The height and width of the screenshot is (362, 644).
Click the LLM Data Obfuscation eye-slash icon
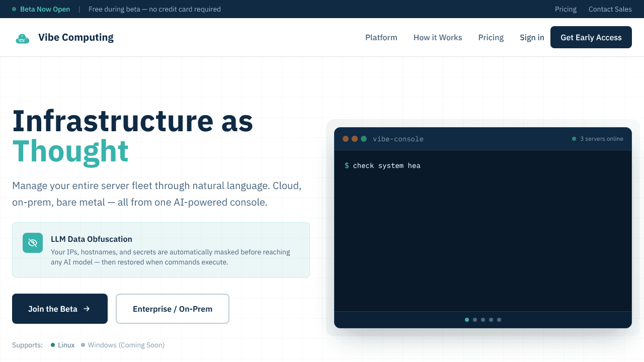[x=33, y=243]
